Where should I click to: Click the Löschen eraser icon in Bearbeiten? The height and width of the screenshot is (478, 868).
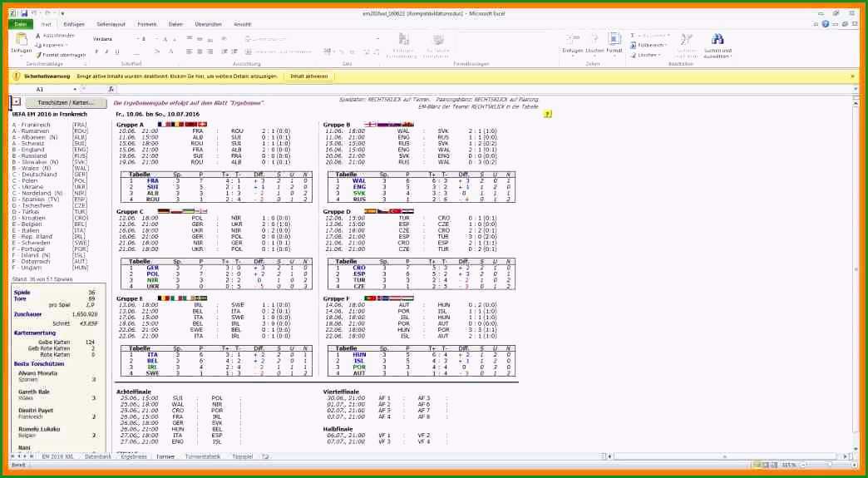click(x=634, y=55)
